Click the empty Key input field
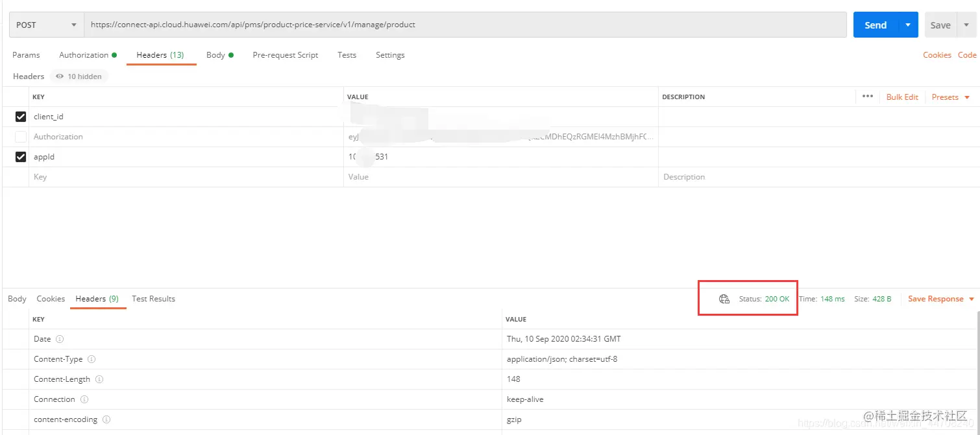The width and height of the screenshot is (980, 435). pyautogui.click(x=186, y=177)
